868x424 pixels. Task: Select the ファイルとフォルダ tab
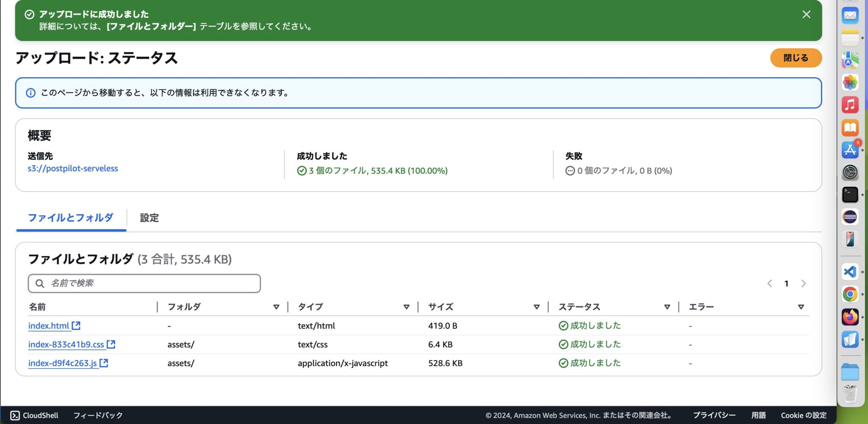[x=70, y=218]
